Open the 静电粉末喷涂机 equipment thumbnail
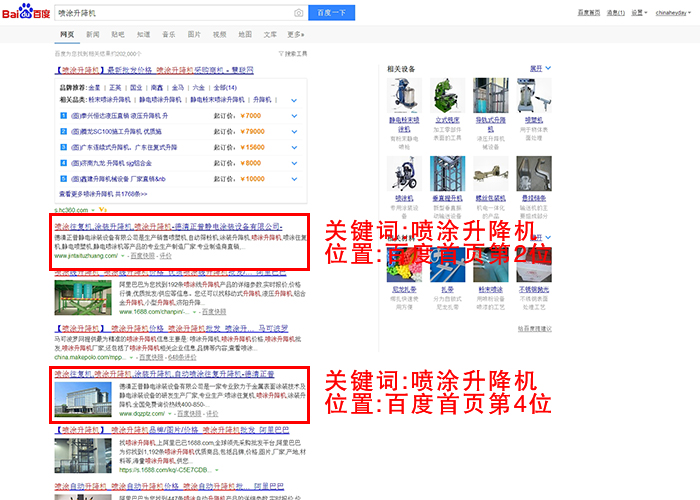Screen dimensions: 700x500 (x=404, y=95)
